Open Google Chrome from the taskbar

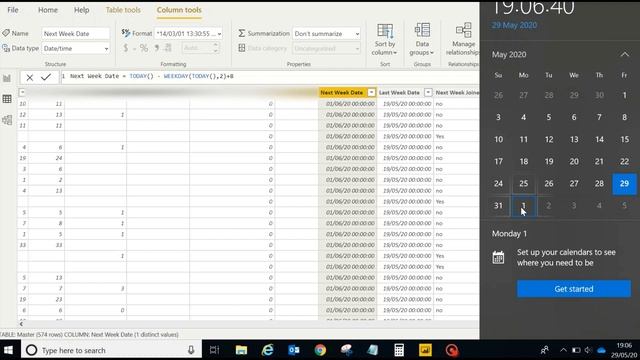tap(320, 350)
